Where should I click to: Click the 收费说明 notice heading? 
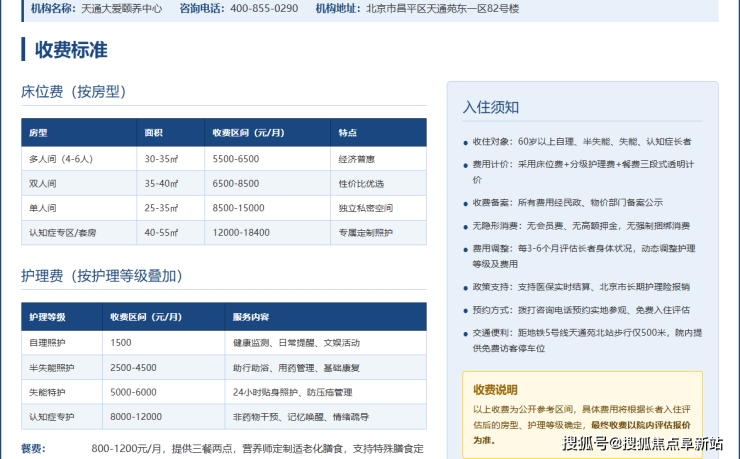coord(496,390)
